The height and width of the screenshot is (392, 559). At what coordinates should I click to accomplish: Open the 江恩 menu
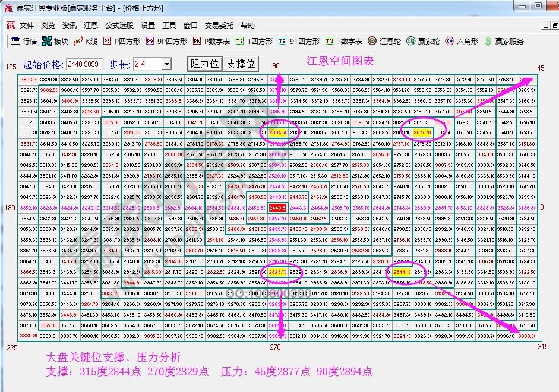90,26
